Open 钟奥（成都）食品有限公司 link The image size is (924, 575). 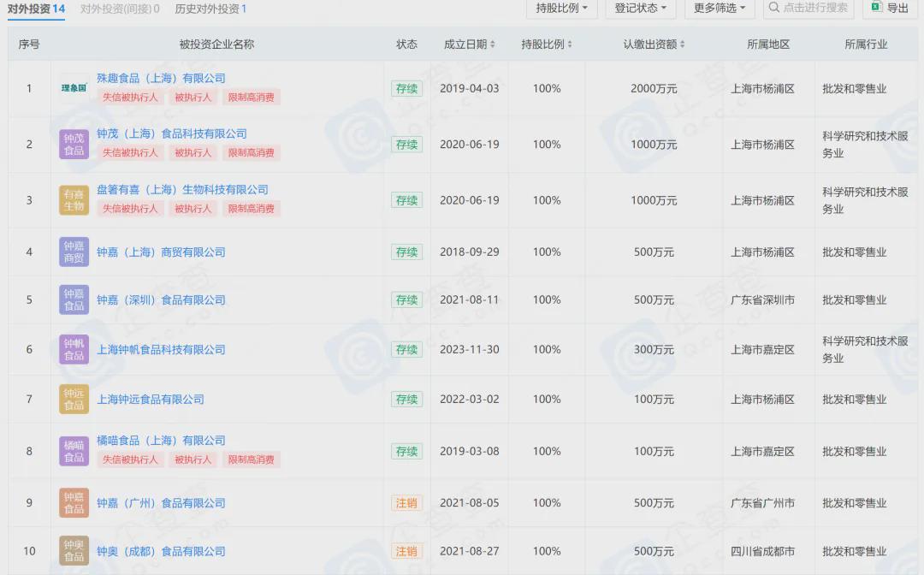click(161, 551)
